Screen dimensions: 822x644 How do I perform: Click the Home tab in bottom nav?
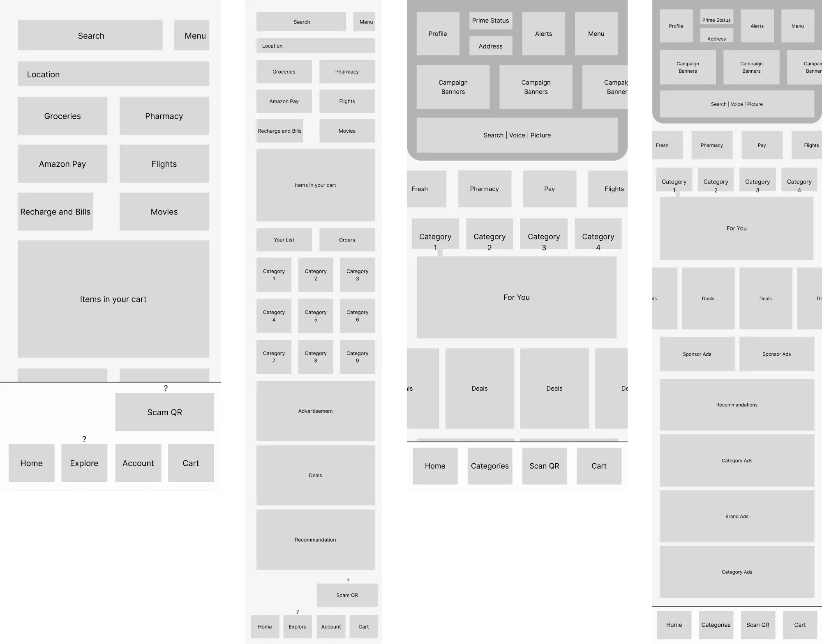coord(31,462)
